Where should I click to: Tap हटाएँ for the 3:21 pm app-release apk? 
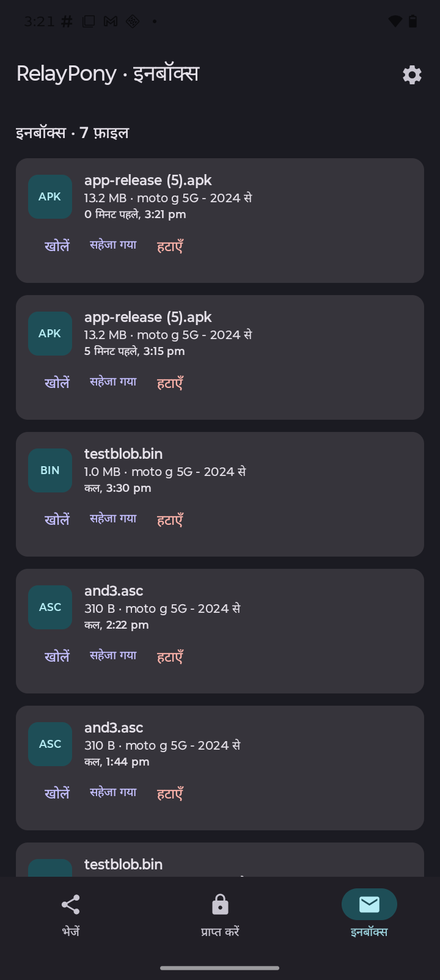[x=170, y=246]
